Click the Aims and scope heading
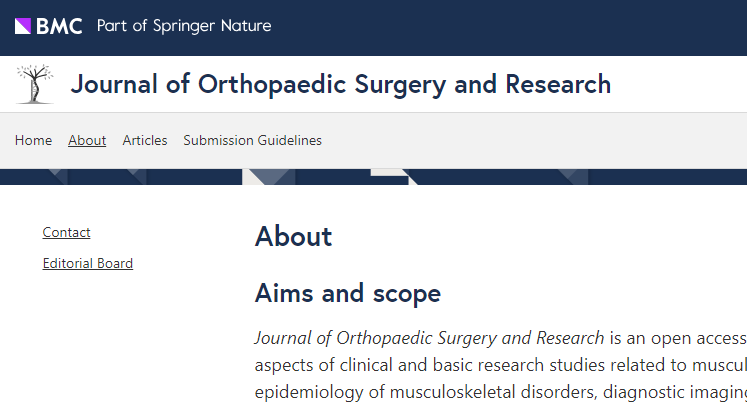 pyautogui.click(x=347, y=294)
